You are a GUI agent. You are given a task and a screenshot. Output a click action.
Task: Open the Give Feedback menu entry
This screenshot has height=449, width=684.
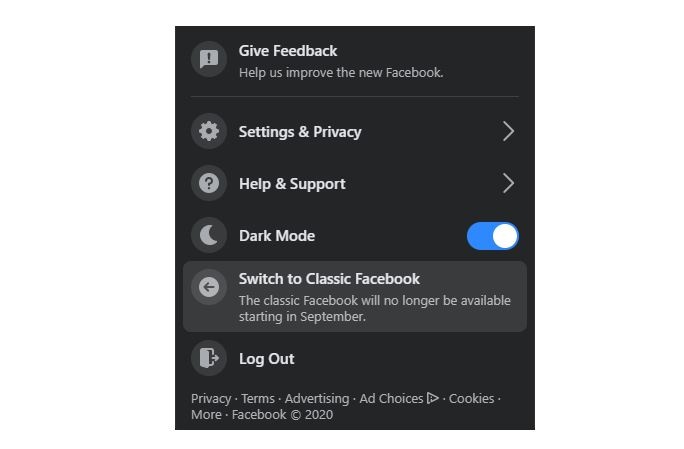point(355,60)
